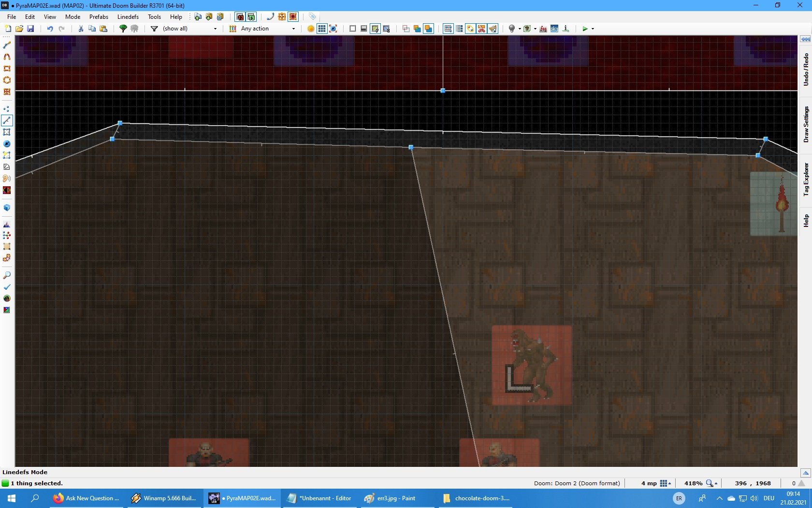Viewport: 812px width, 508px height.
Task: Open the Help side tab
Action: (x=806, y=221)
